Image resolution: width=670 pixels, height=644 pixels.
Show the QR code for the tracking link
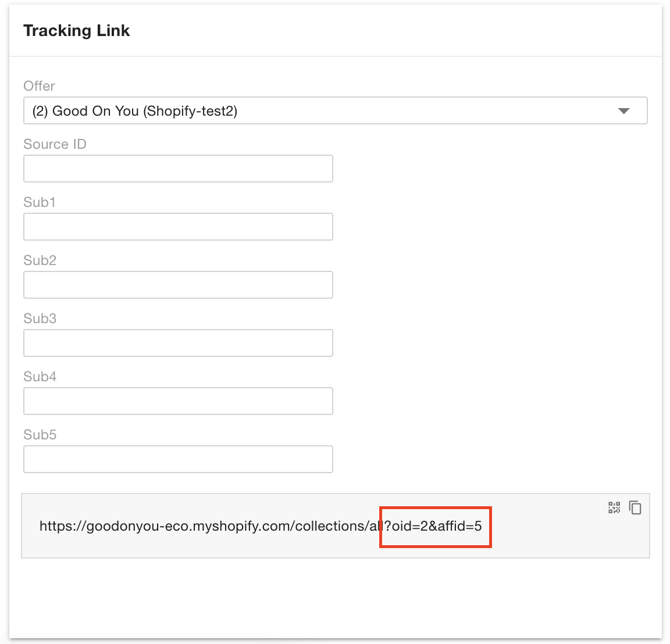coord(614,508)
